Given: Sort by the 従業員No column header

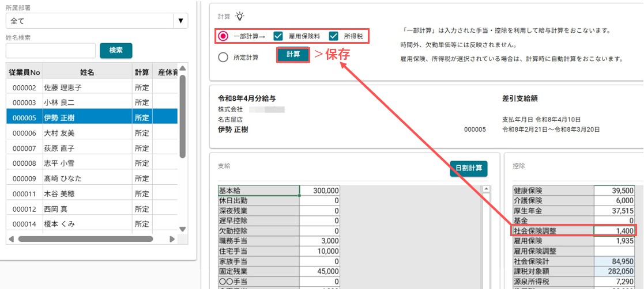Looking at the screenshot, I should (24, 73).
